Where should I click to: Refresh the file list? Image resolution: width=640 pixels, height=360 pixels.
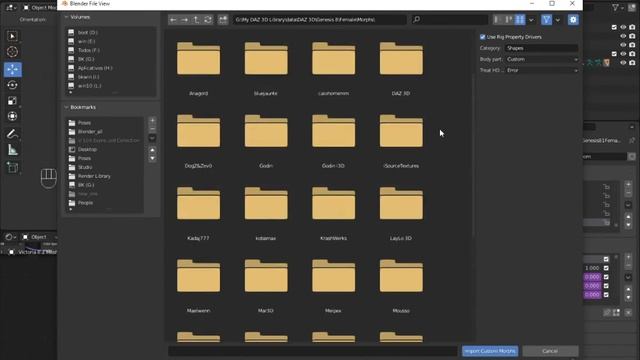208,20
